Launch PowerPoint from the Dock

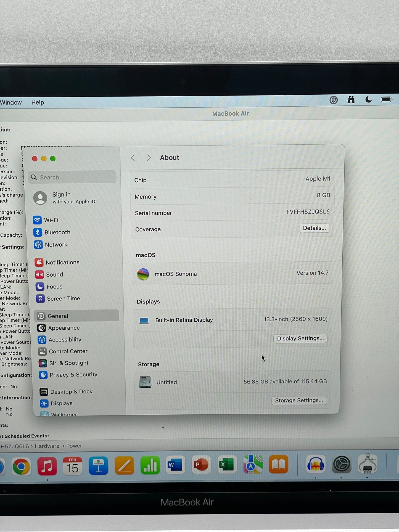(x=201, y=465)
